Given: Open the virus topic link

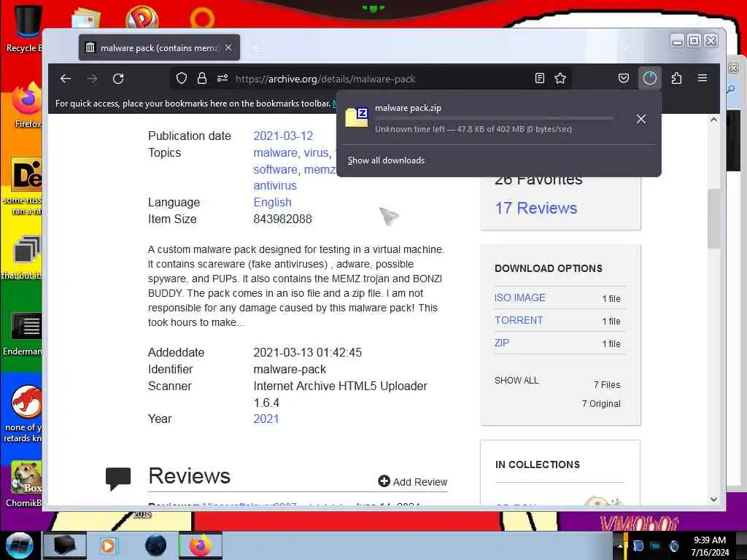Looking at the screenshot, I should [x=317, y=153].
